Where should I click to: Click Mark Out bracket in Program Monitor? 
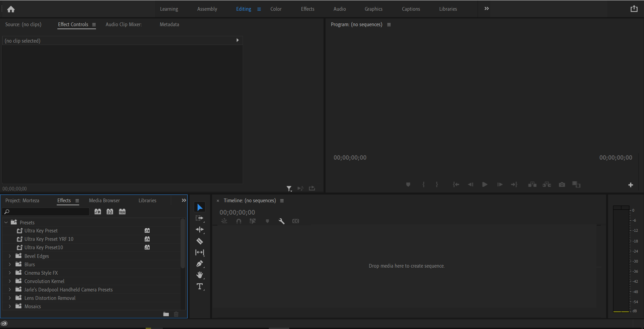[437, 185]
